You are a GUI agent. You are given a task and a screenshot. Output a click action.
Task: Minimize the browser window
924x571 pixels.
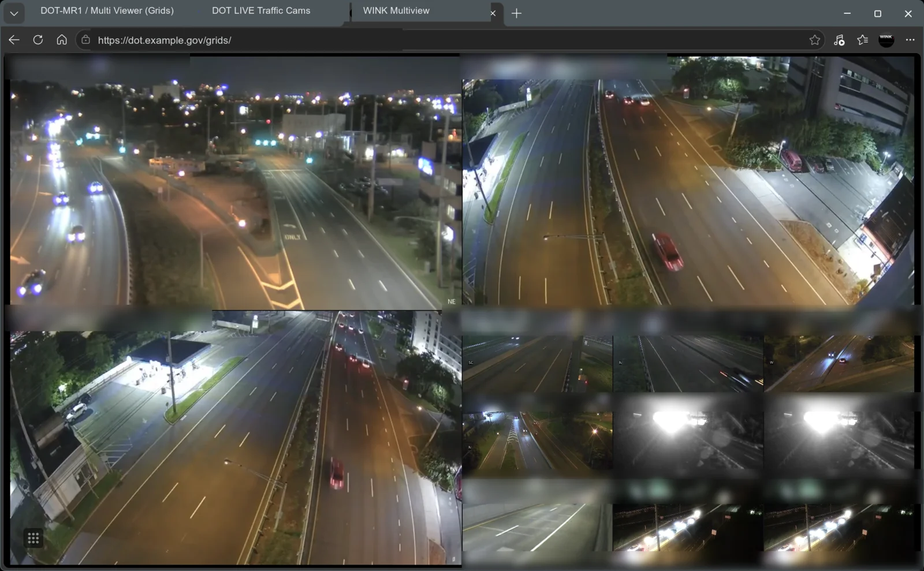click(847, 13)
